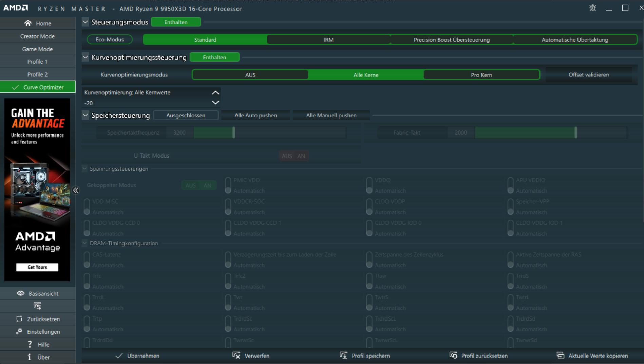Click the Fabric-Takt 2000 value field

(461, 133)
